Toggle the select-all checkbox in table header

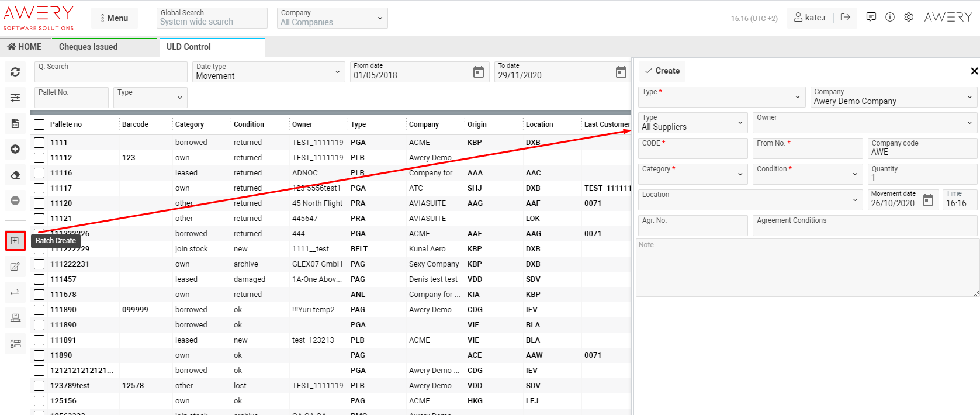coord(39,124)
